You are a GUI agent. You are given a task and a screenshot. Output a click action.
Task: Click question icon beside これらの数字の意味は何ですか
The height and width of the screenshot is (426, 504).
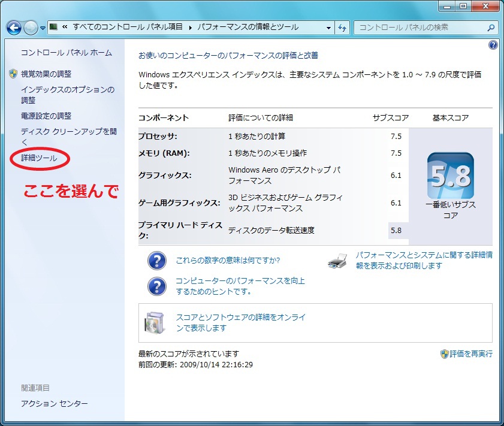coord(156,261)
